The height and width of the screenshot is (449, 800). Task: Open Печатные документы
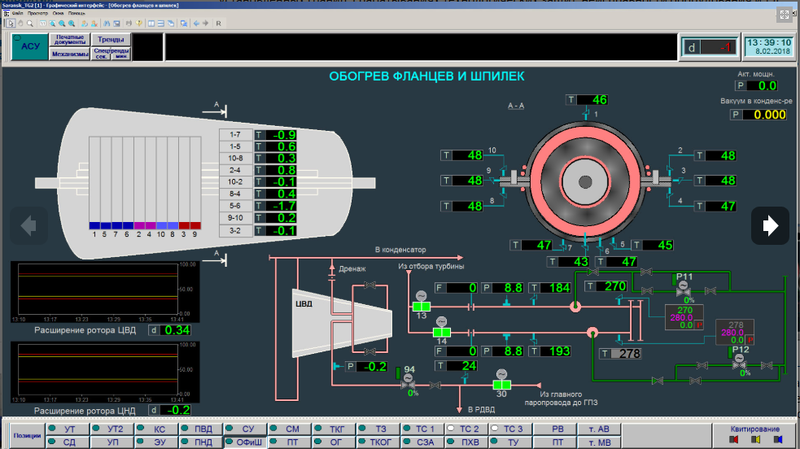coord(68,40)
